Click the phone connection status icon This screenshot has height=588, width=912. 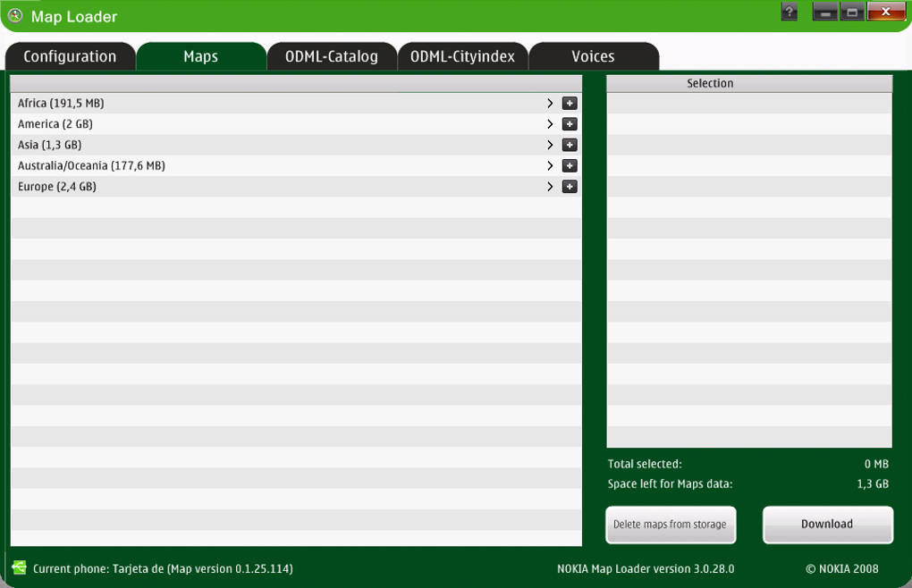19,567
